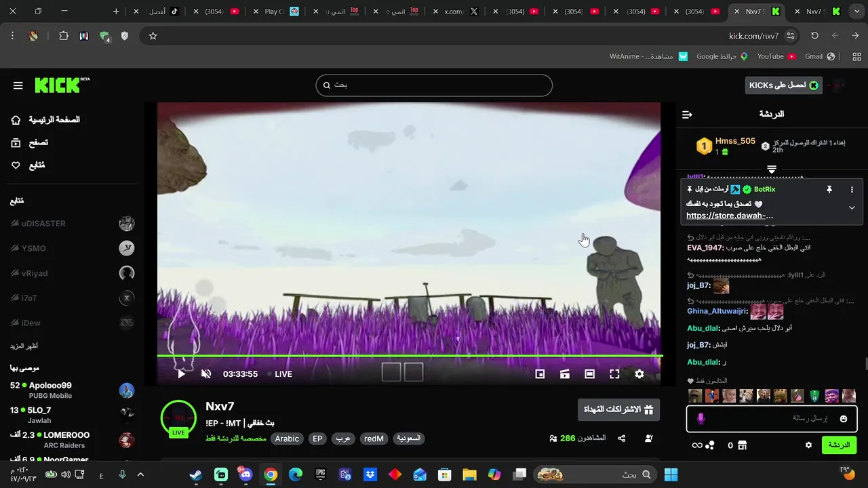
Task: Select the EP tag
Action: pyautogui.click(x=317, y=439)
